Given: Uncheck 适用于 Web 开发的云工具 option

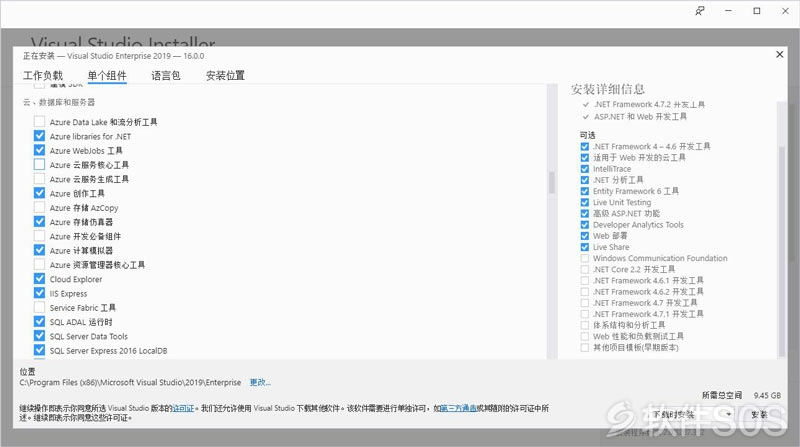Looking at the screenshot, I should 585,158.
